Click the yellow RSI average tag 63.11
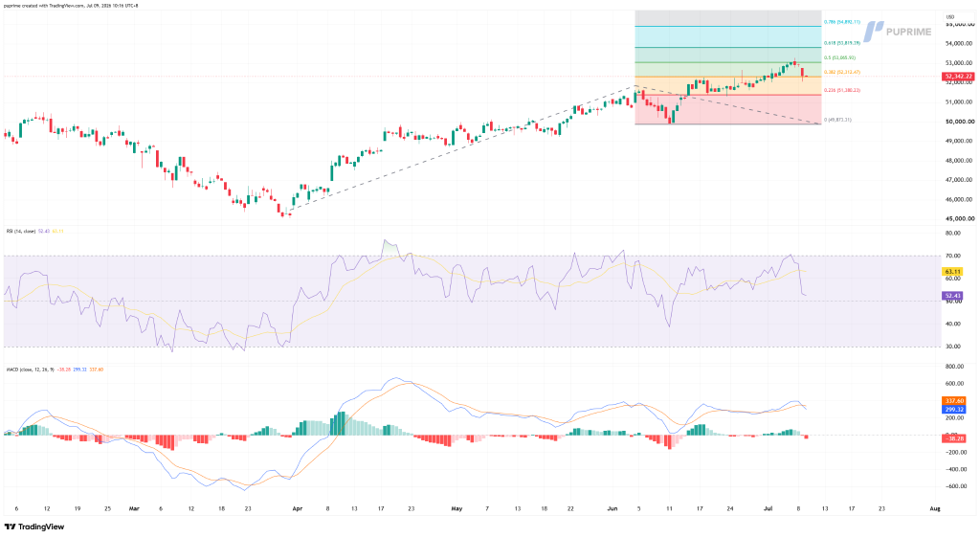The image size is (980, 538). pos(952,272)
